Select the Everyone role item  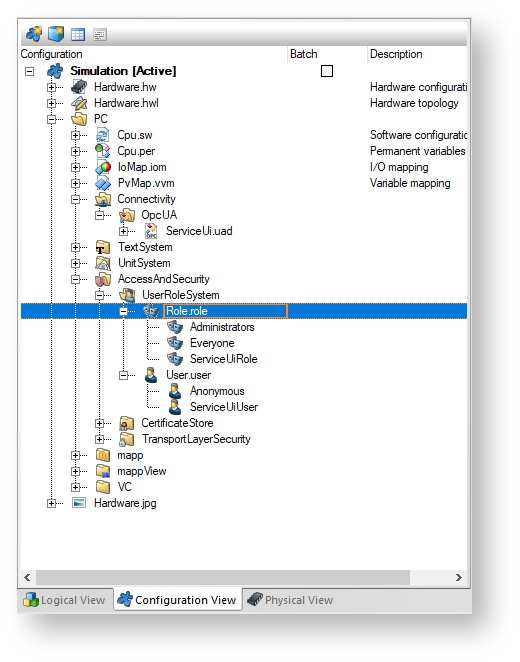coord(212,343)
